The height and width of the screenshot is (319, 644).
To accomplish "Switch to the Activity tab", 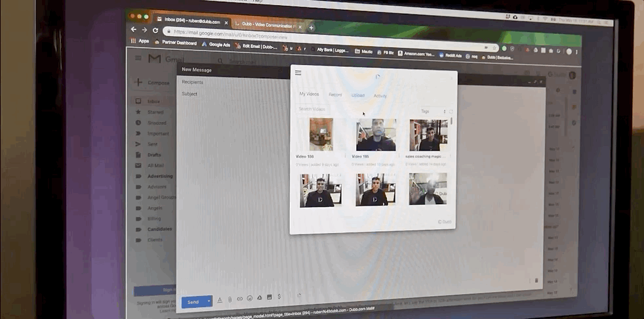I will (x=380, y=96).
